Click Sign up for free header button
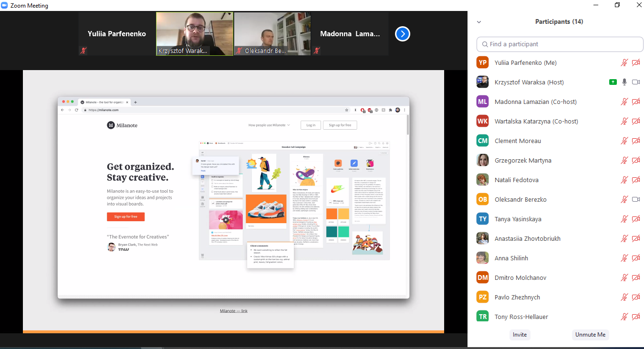 (340, 125)
